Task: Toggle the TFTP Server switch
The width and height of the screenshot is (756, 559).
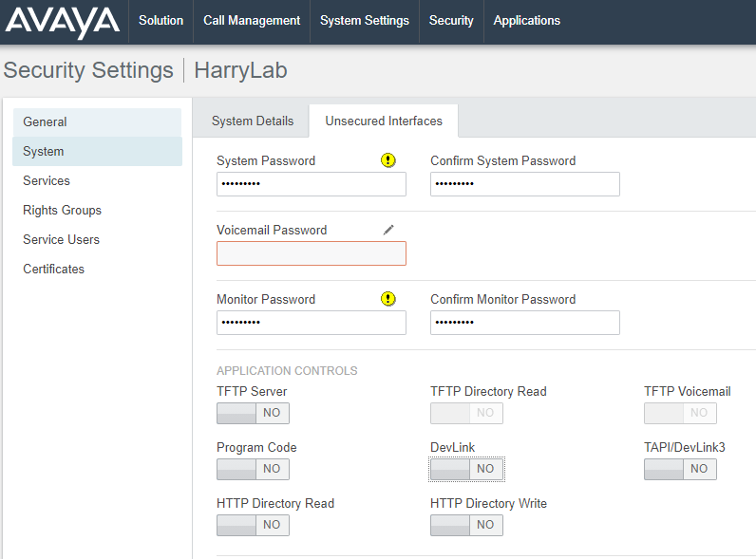Action: click(254, 413)
